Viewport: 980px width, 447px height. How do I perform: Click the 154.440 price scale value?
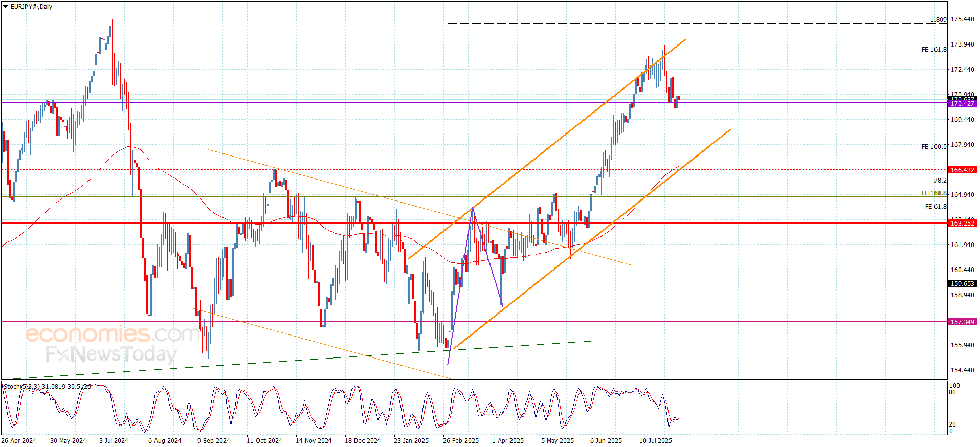(x=962, y=370)
